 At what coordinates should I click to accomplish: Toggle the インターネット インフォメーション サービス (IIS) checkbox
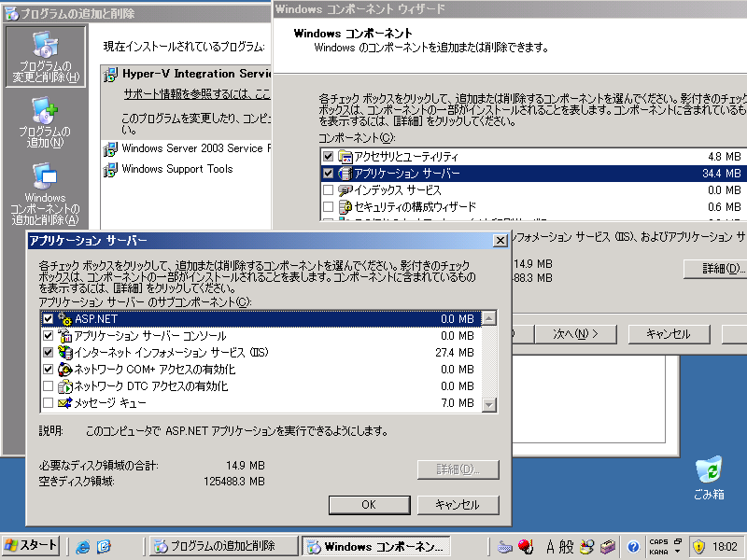coord(49,353)
